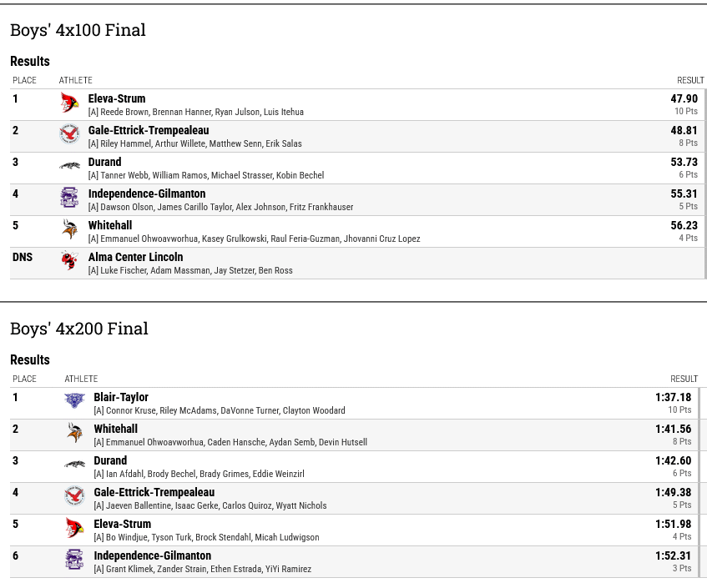Click Blair-Taylor wildcat logo in 4x200 results
The height and width of the screenshot is (588, 707).
pos(74,402)
